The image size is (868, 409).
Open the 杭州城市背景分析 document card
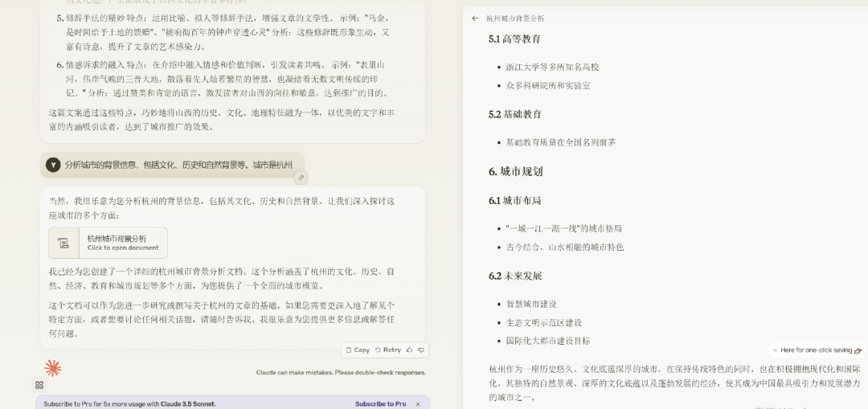pyautogui.click(x=108, y=243)
